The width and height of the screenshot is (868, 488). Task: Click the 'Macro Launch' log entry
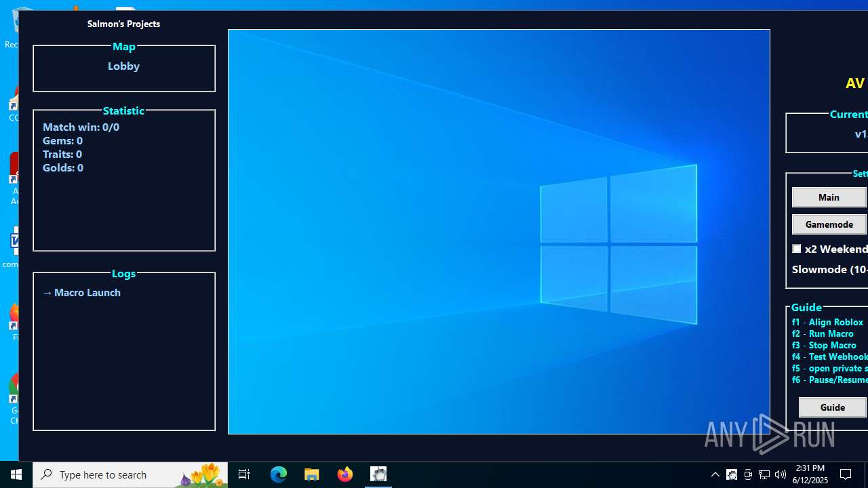pos(81,292)
